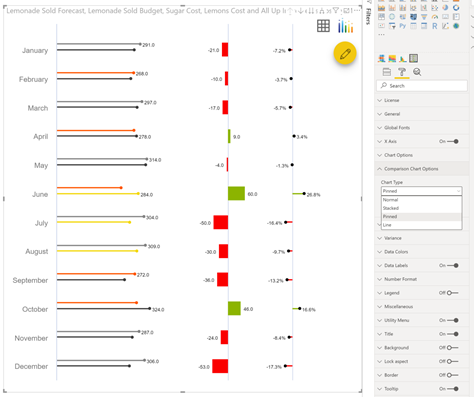The height and width of the screenshot is (397, 474).
Task: Open the Format paint roller tab
Action: tap(402, 72)
